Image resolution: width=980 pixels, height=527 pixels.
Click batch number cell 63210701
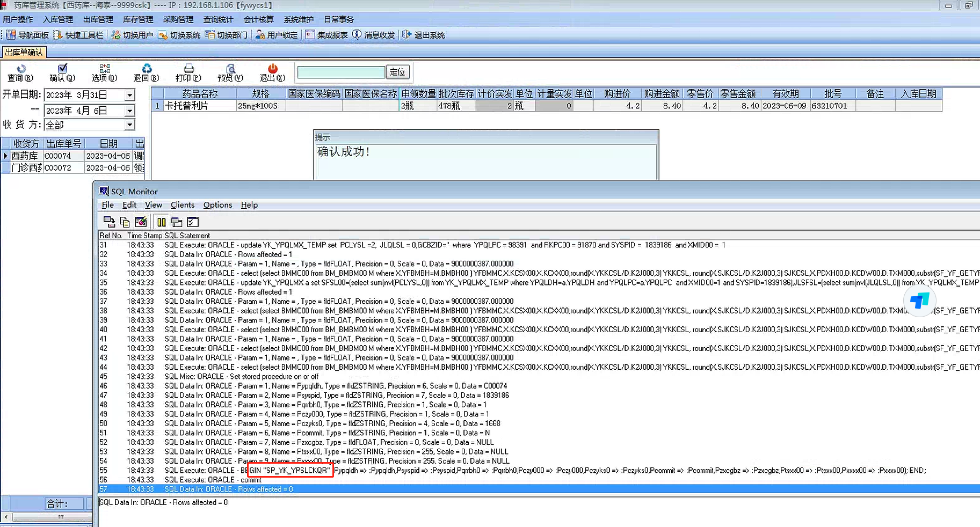click(833, 106)
